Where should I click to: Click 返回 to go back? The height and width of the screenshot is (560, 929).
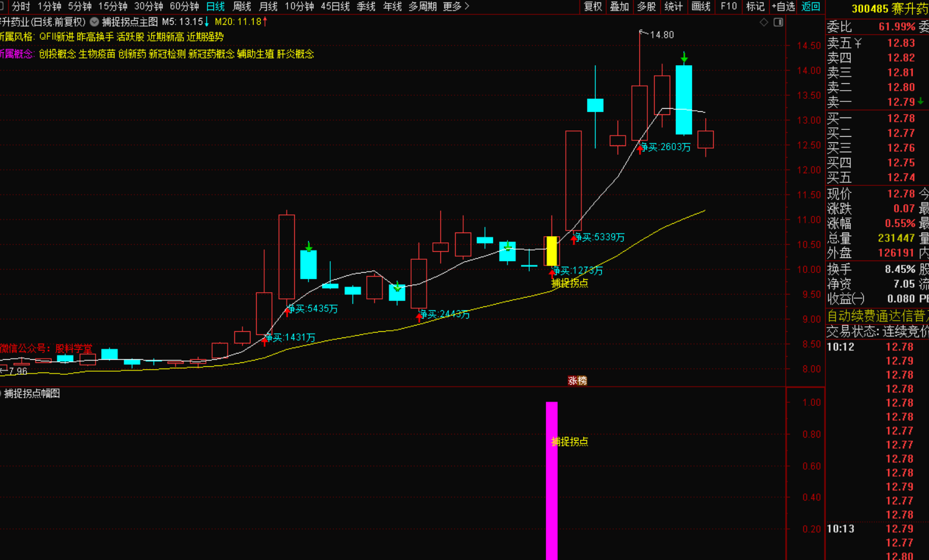click(811, 7)
